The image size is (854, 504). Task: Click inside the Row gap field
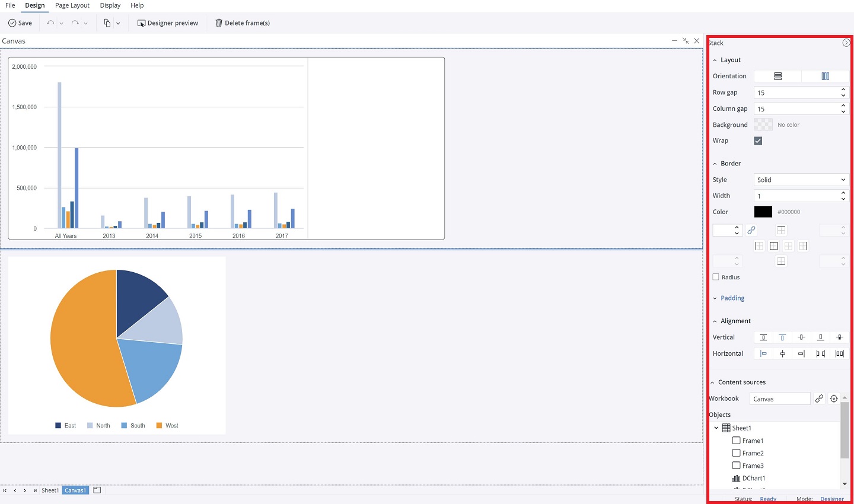click(795, 92)
